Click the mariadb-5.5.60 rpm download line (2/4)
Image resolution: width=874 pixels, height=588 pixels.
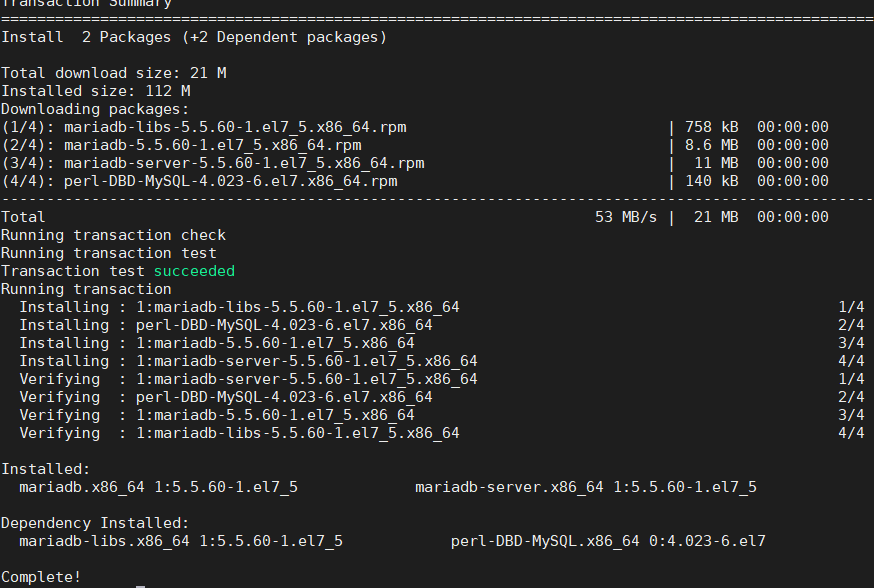point(415,145)
